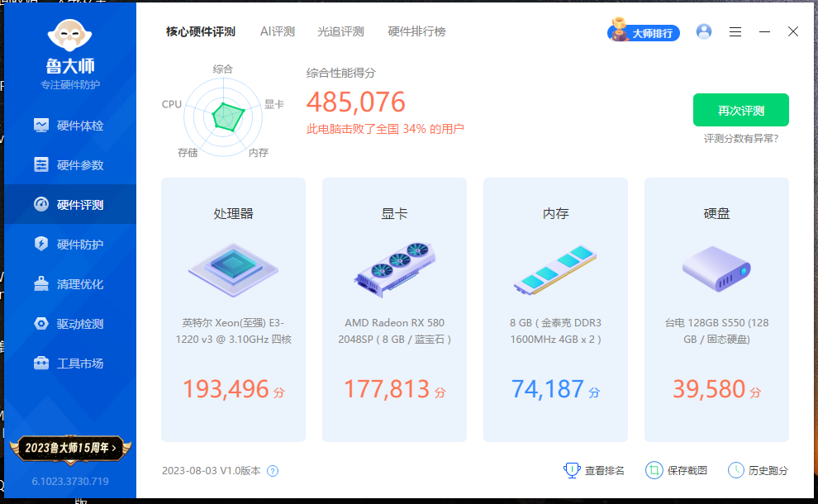Viewport: 818px width, 504px height.
Task: Open the 2023鲁大师15周年 banner
Action: click(x=70, y=448)
